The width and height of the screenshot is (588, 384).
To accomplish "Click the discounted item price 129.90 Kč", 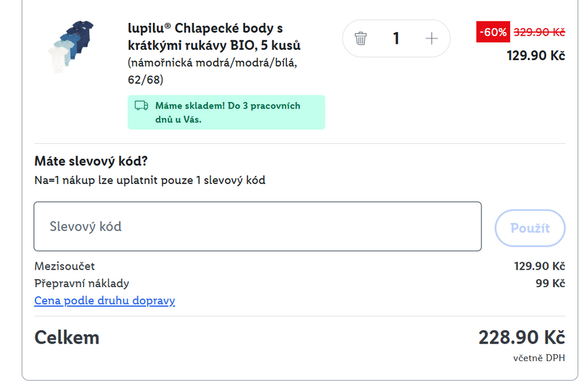I will click(x=536, y=56).
